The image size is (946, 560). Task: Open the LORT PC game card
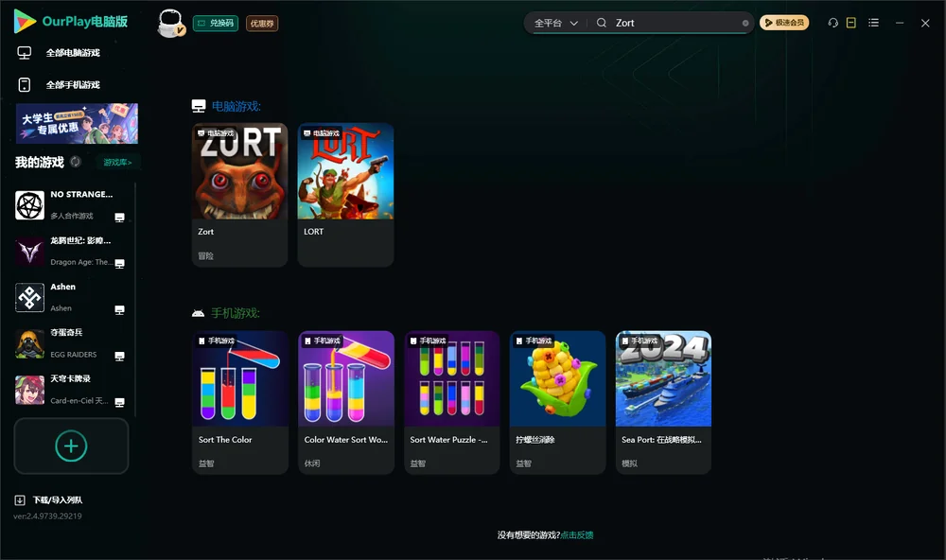pyautogui.click(x=345, y=195)
